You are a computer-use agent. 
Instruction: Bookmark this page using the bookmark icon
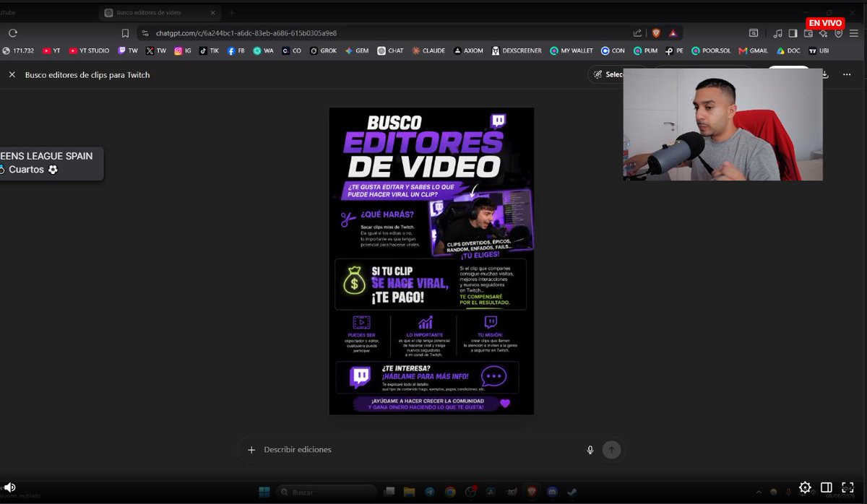click(125, 33)
